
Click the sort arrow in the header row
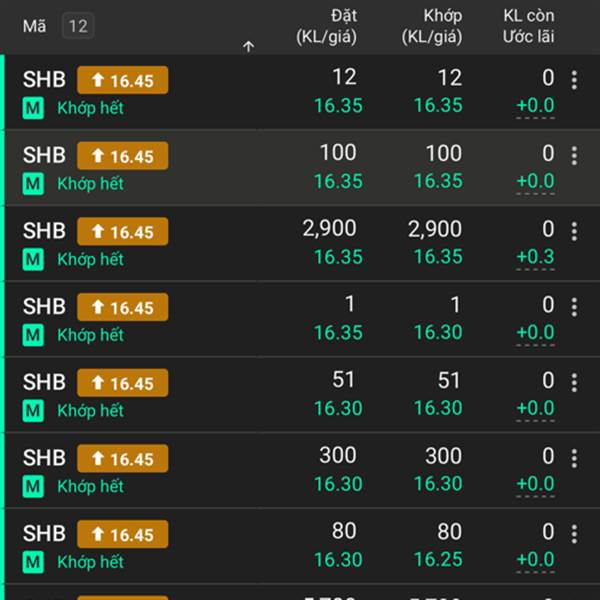point(248,47)
